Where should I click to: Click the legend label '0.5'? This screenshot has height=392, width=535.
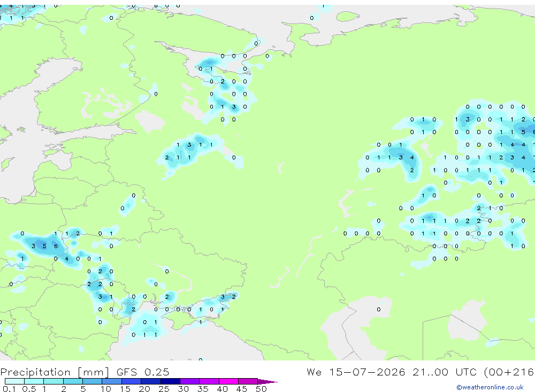click(29, 389)
